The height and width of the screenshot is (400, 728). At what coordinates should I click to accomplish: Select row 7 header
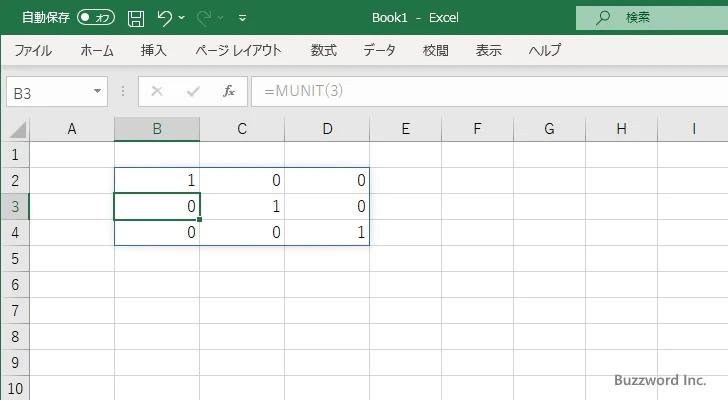(15, 310)
